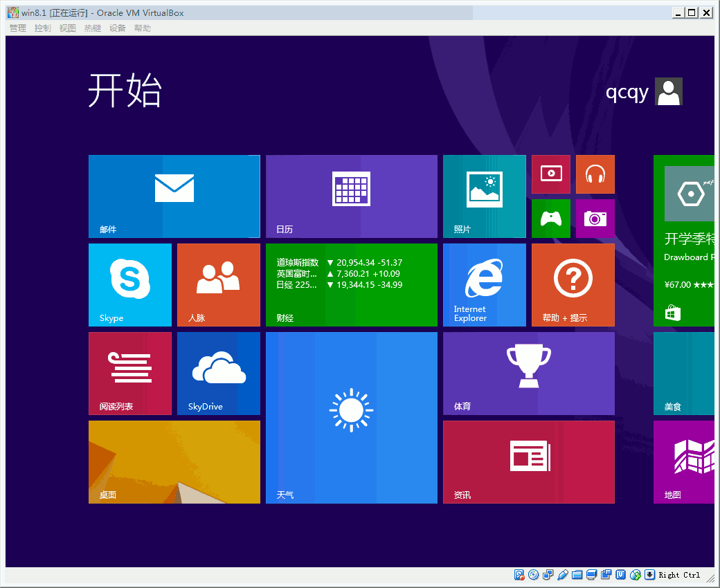
Task: Open the 设备 menu in VirtualBox
Action: tap(118, 28)
